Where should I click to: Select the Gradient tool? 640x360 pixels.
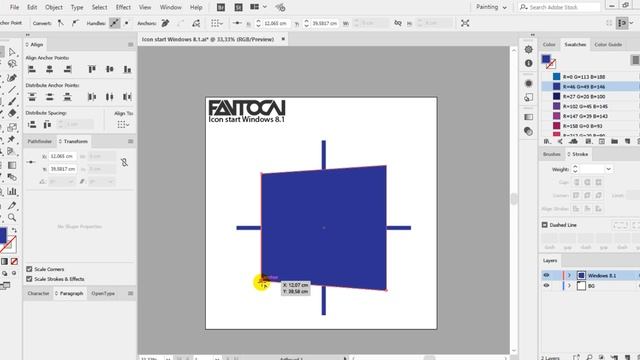coord(12,165)
